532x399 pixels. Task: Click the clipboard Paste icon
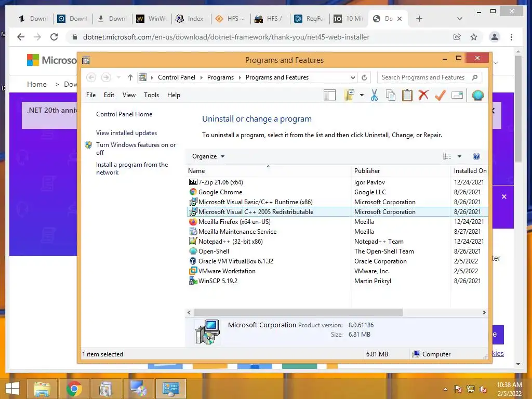407,96
